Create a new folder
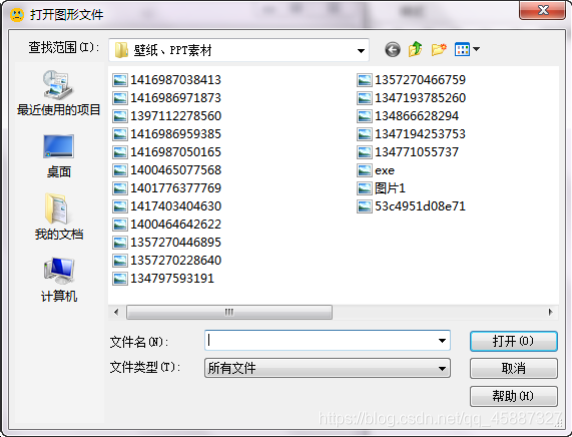Screen dimensions: 572x437 439,49
